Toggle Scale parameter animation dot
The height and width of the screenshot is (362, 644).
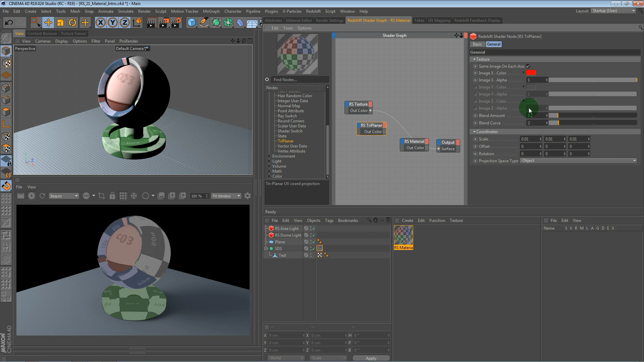click(x=475, y=139)
